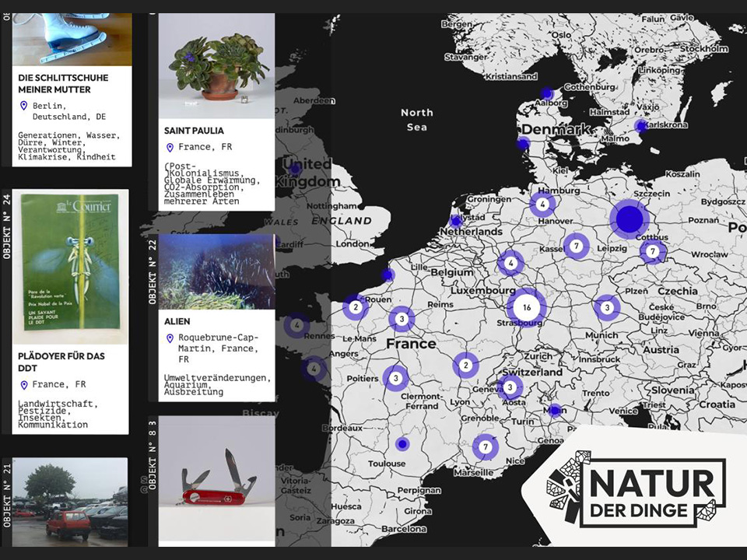Open the 2 cluster marker near Rouen
The height and width of the screenshot is (560, 747).
coord(356,307)
